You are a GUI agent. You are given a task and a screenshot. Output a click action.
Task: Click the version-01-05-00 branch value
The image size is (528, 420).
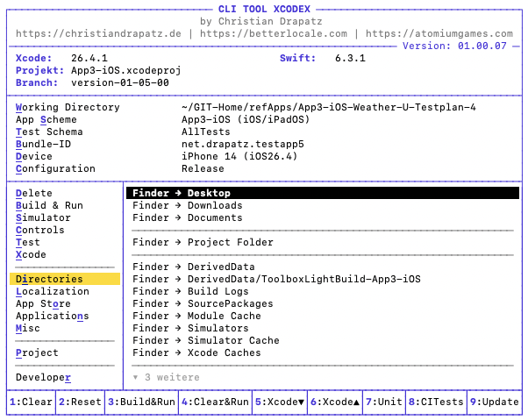120,82
